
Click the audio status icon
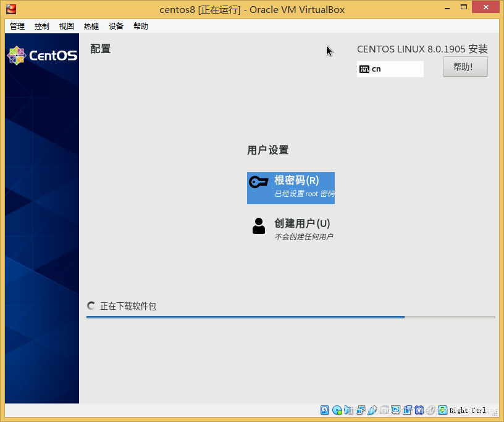348,410
